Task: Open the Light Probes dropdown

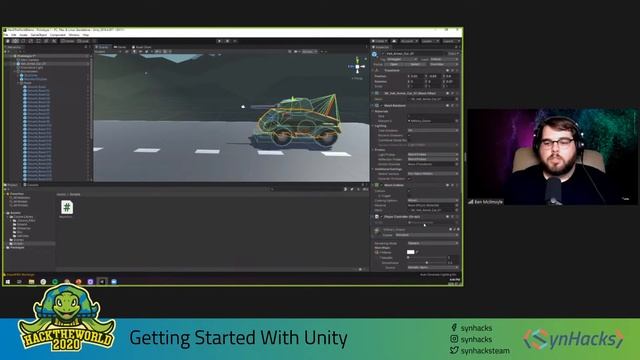Action: coord(433,155)
